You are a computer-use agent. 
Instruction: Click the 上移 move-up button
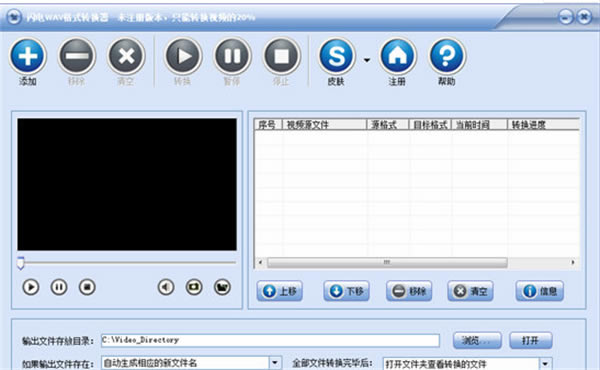(280, 291)
